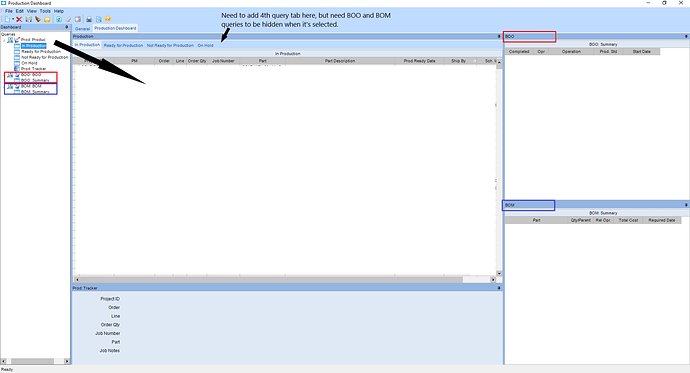The width and height of the screenshot is (690, 373).
Task: Open the Tools menu
Action: 45,11
